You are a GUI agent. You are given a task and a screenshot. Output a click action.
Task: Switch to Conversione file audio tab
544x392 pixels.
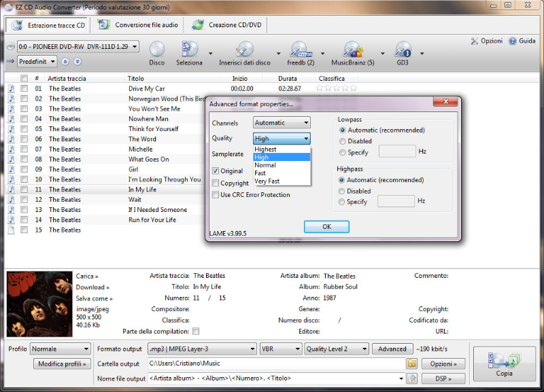tap(139, 25)
